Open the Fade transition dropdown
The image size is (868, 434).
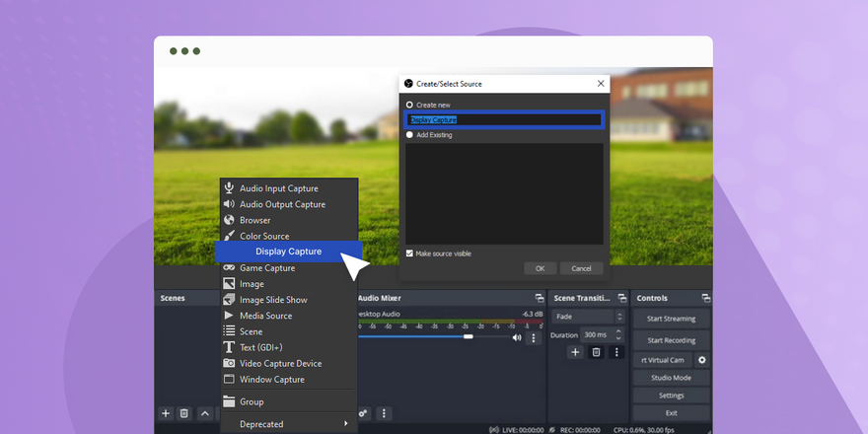tap(588, 317)
